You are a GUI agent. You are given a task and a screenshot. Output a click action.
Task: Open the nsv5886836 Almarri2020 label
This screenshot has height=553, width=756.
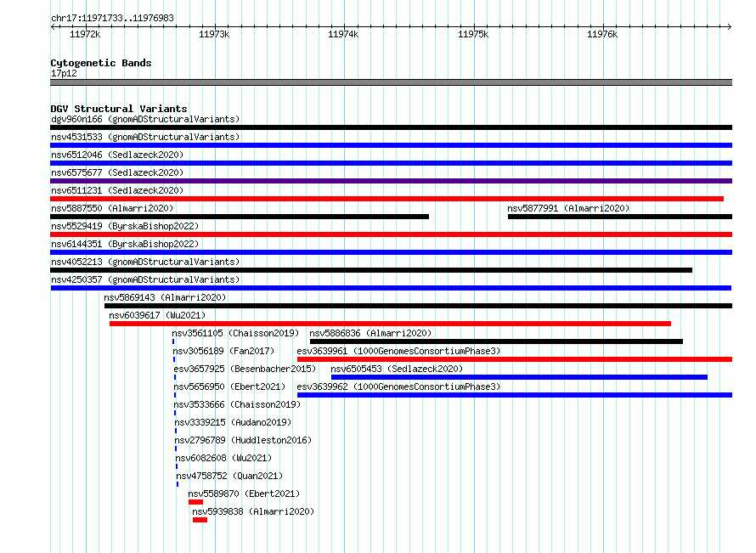(x=370, y=333)
